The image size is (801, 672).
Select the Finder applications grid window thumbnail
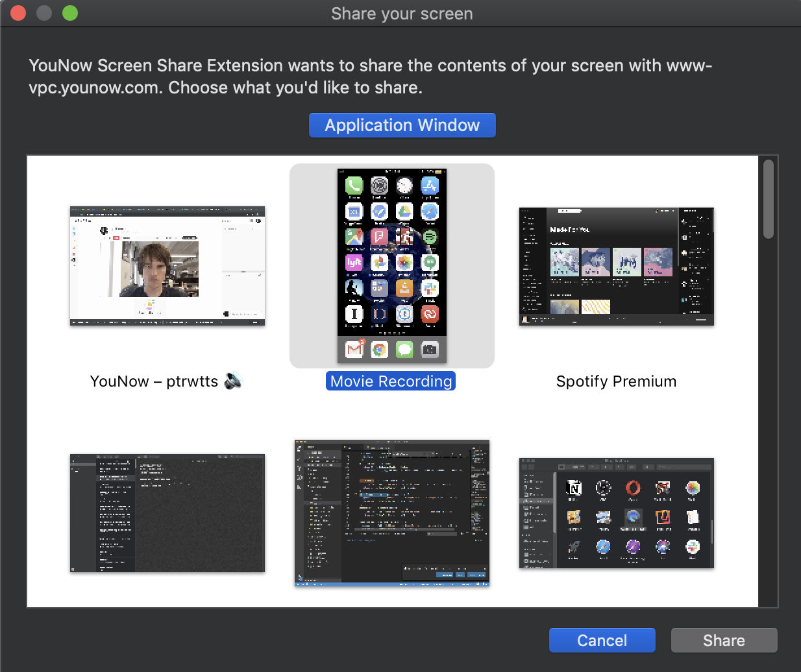pos(617,513)
